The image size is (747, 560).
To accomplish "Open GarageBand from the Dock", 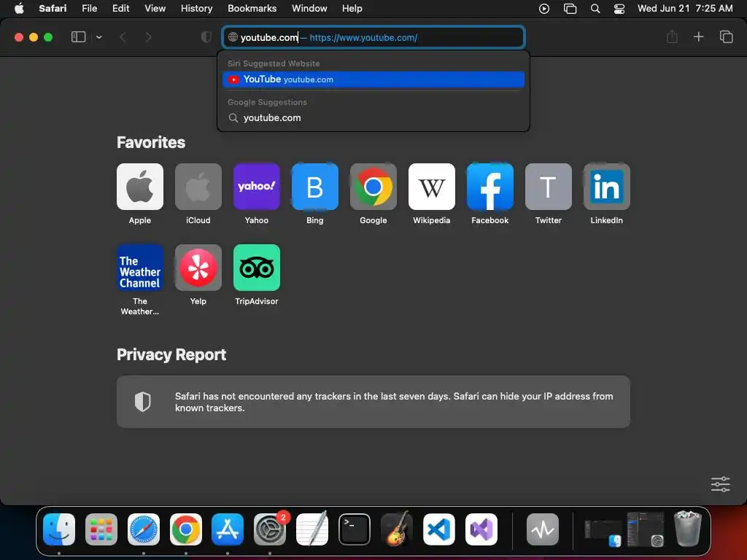I will click(x=396, y=529).
